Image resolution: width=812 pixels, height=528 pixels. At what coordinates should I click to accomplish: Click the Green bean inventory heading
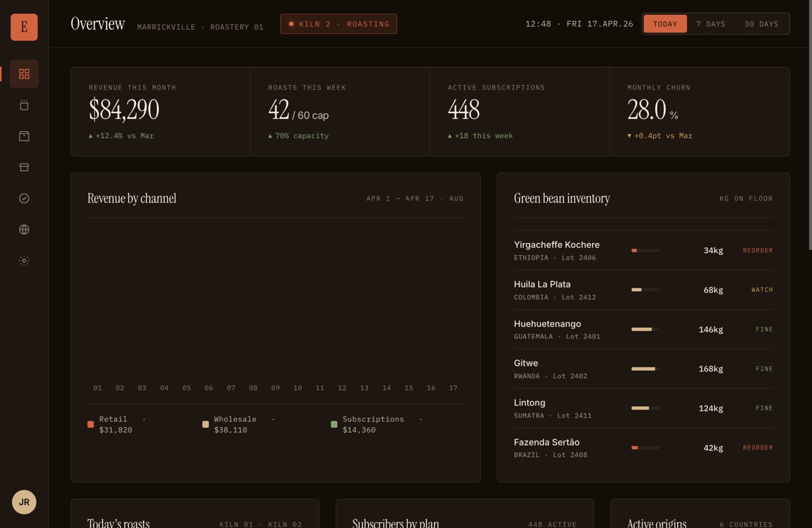point(562,198)
